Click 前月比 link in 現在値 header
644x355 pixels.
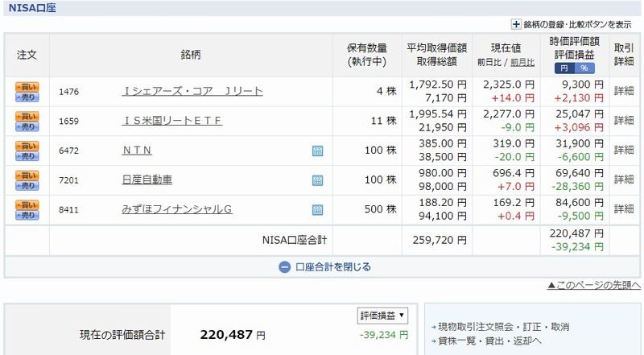tap(522, 63)
